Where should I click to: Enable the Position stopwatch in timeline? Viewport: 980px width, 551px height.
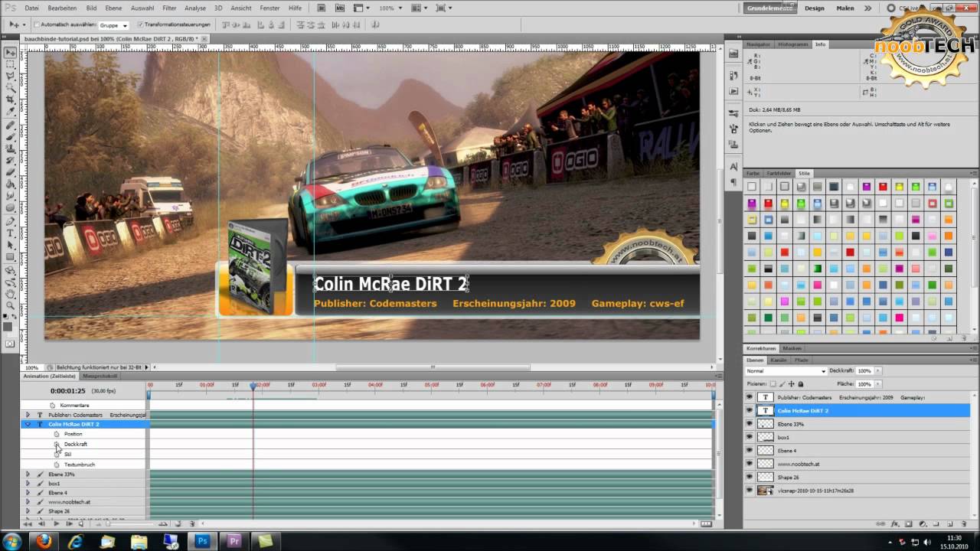click(57, 434)
